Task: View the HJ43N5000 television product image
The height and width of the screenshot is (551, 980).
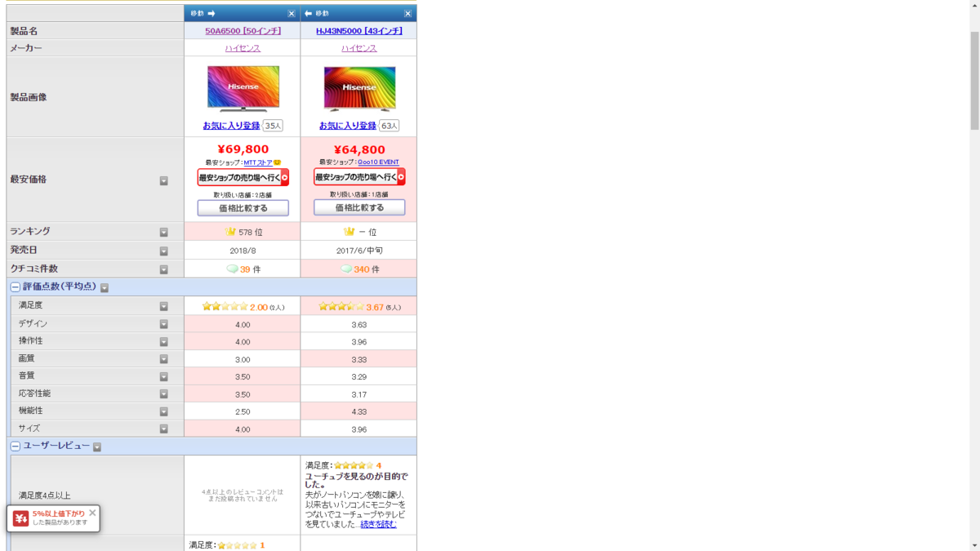Action: coord(359,88)
